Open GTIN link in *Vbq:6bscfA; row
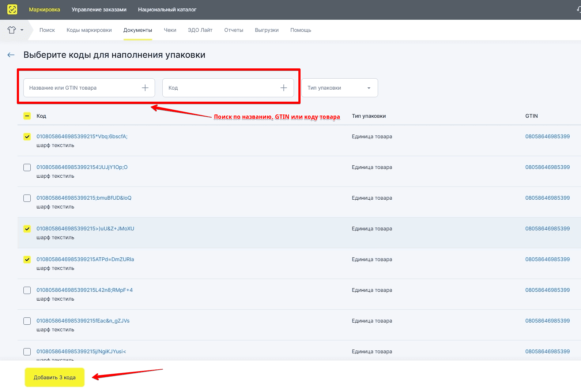Image resolution: width=581 pixels, height=392 pixels. click(x=547, y=136)
